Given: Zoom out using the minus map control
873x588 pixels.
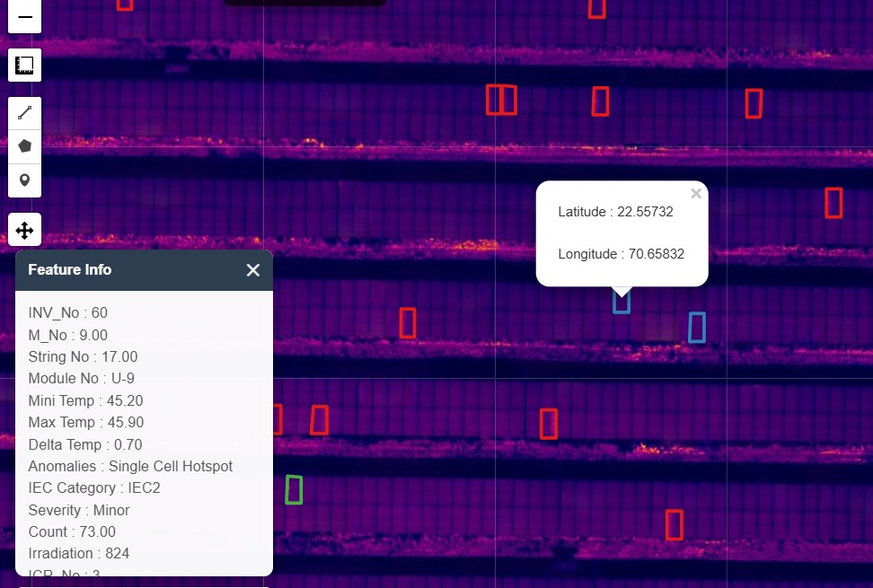Looking at the screenshot, I should pos(24,16).
